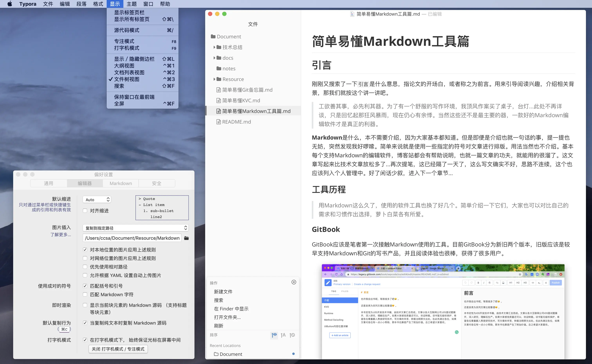Click README.md file icon in tree
Viewport: 592px width, 364px height.
tap(219, 122)
